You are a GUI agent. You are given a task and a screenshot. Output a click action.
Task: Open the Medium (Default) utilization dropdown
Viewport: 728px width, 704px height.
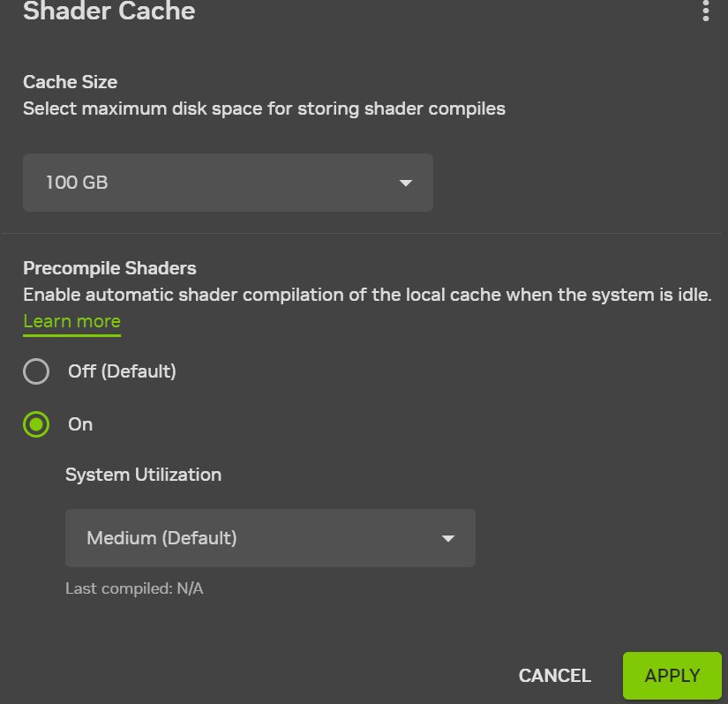[270, 537]
